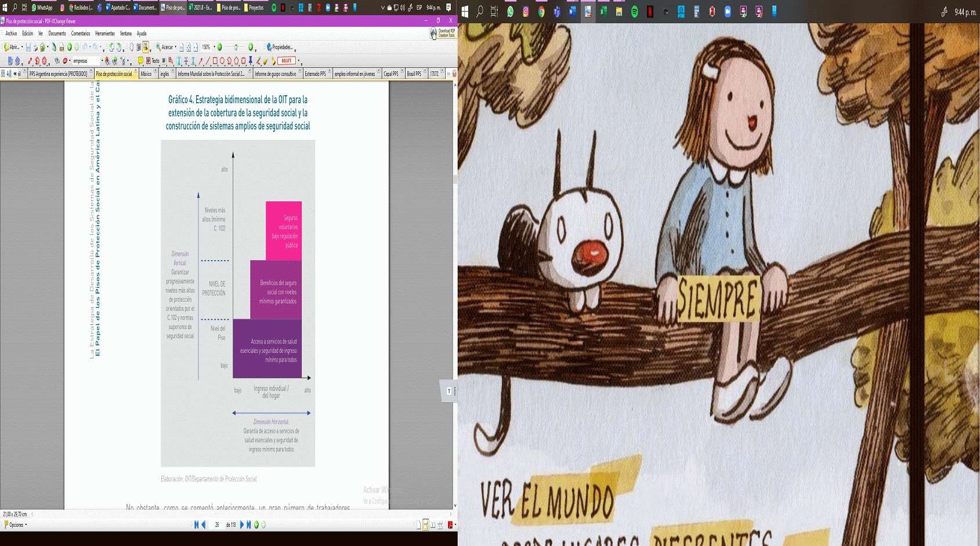Select the Highlight text tool
The image size is (980, 546).
179,60
